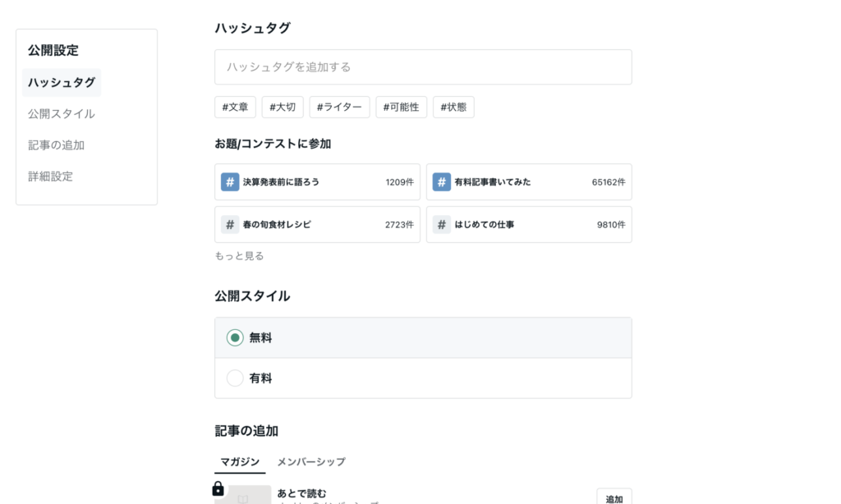Add the suggested #ライター hashtag

coord(339,108)
